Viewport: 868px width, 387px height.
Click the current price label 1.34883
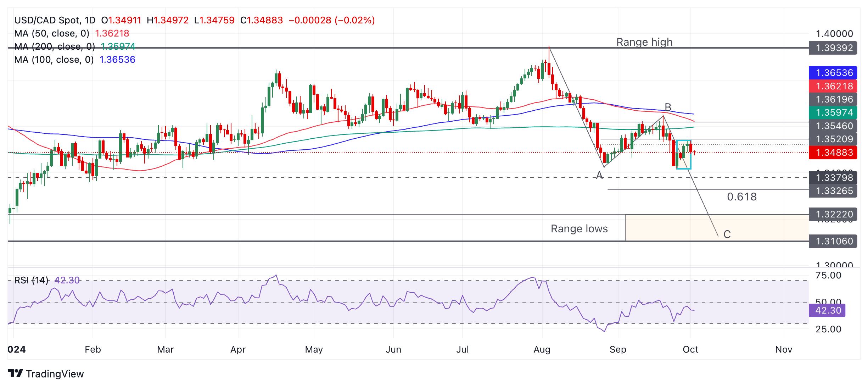coord(833,153)
